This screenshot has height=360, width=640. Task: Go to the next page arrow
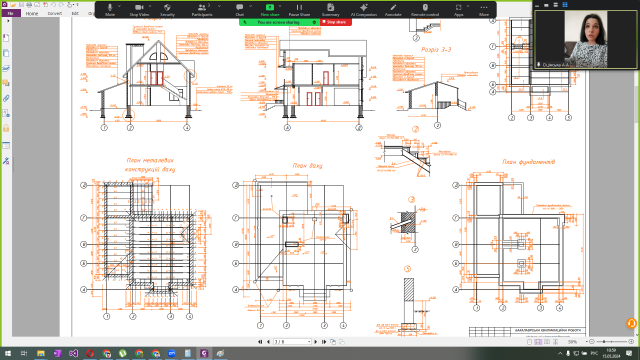(316, 342)
